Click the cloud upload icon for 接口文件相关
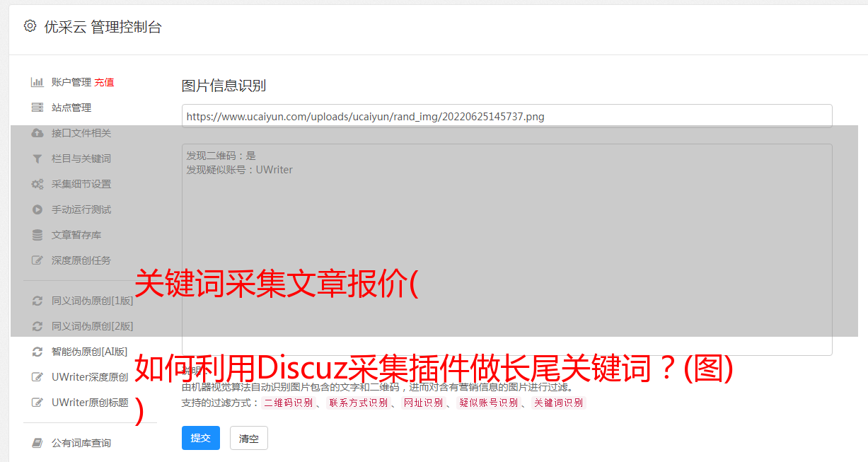Image resolution: width=868 pixels, height=462 pixels. (x=37, y=133)
